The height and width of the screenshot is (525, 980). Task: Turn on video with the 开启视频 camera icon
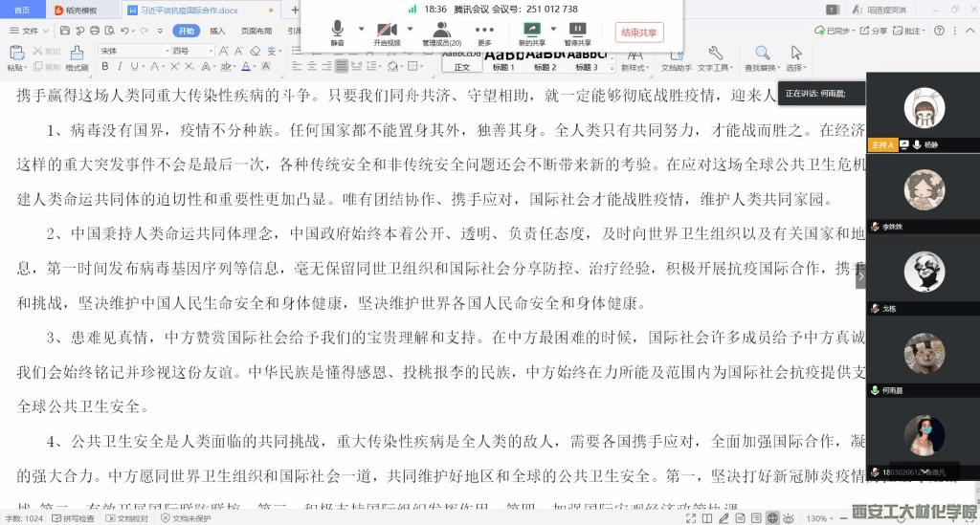(x=387, y=33)
